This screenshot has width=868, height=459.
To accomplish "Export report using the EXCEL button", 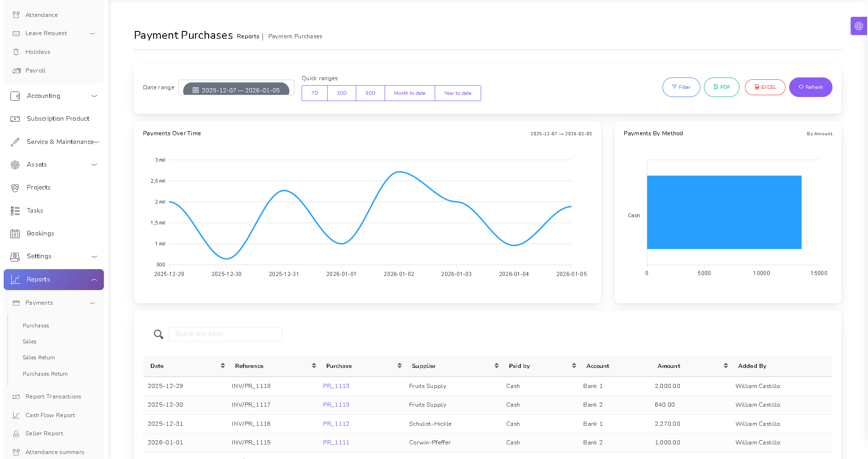I will [x=765, y=87].
